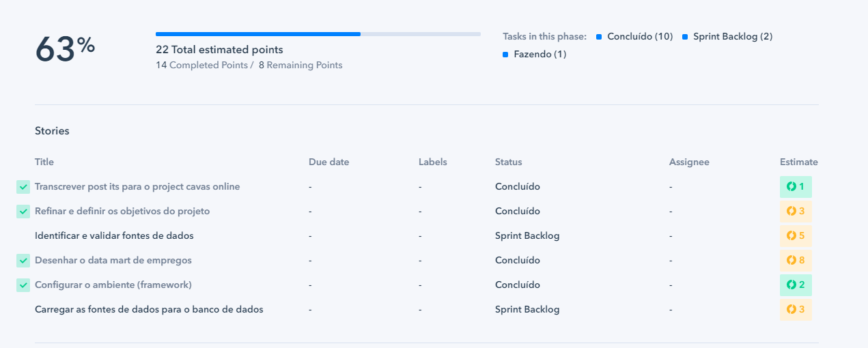Image resolution: width=868 pixels, height=348 pixels.
Task: Sort stories by Estimate column header
Action: (x=799, y=162)
